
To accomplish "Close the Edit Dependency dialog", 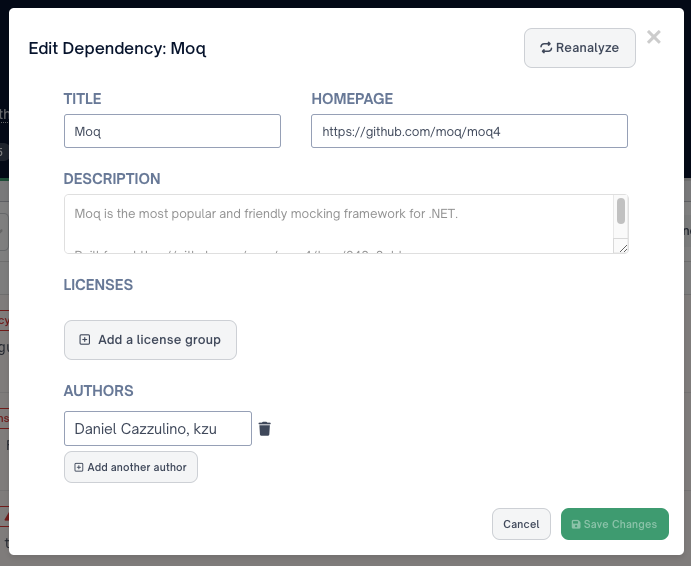I will click(x=654, y=37).
